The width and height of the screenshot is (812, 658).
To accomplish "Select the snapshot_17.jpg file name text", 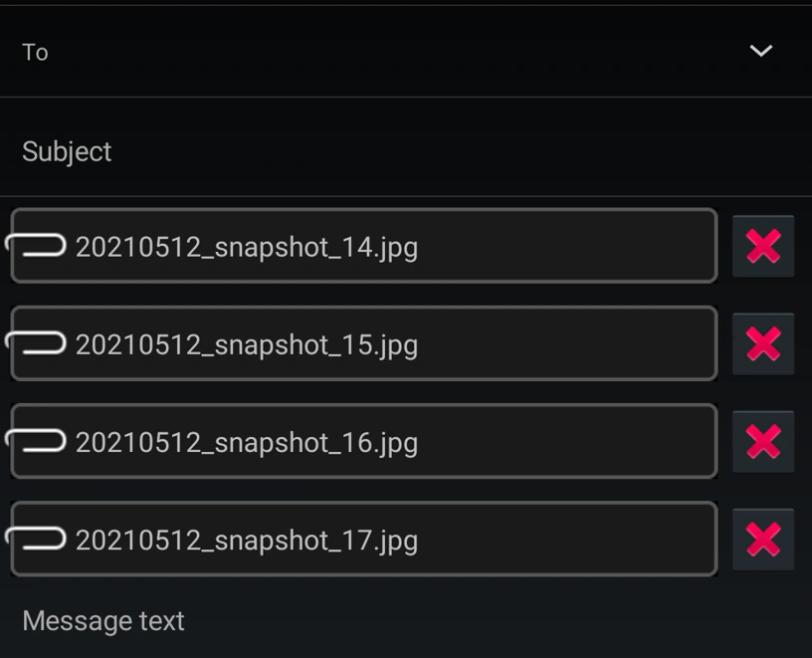I will [x=247, y=542].
